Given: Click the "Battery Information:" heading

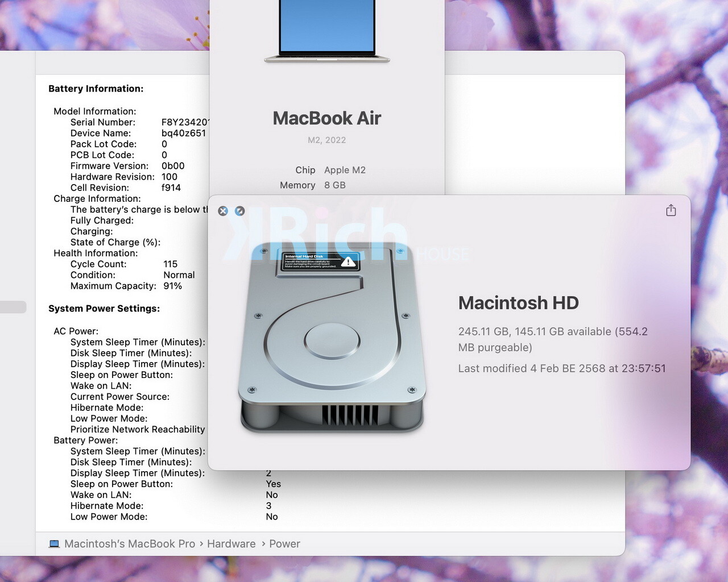Looking at the screenshot, I should [96, 89].
